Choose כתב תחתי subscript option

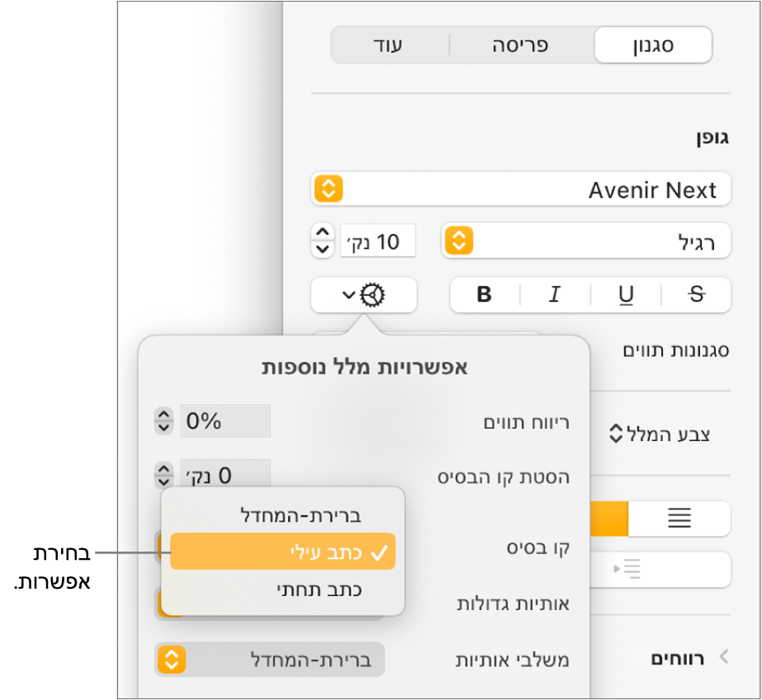click(x=283, y=590)
